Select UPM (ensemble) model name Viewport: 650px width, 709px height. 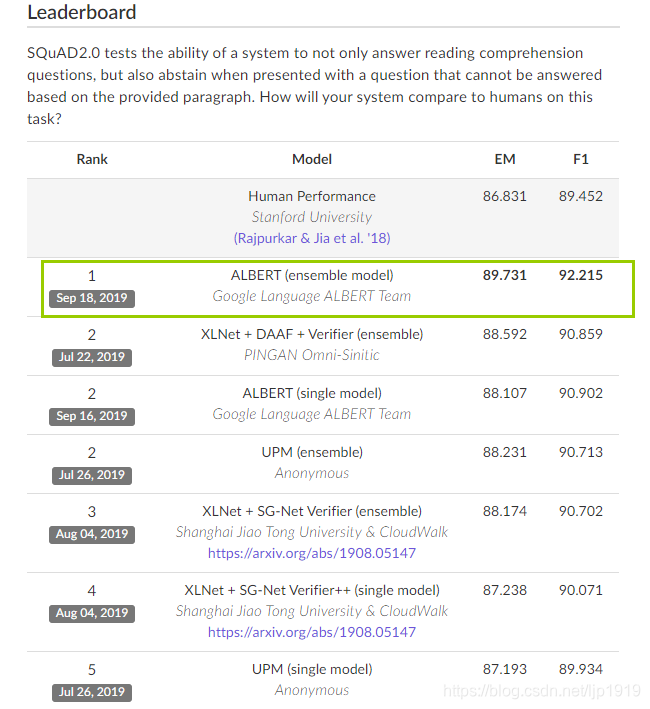312,453
